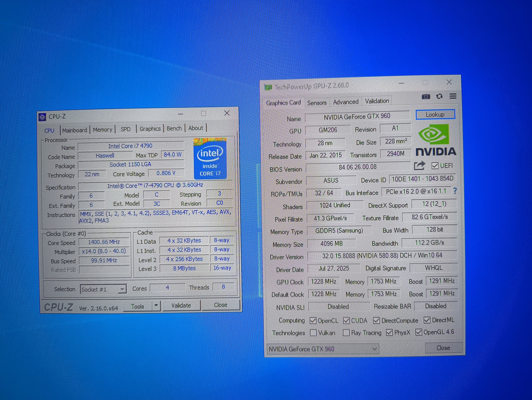The image size is (532, 400).
Task: Close the GPU-Z window with X
Action: click(449, 82)
